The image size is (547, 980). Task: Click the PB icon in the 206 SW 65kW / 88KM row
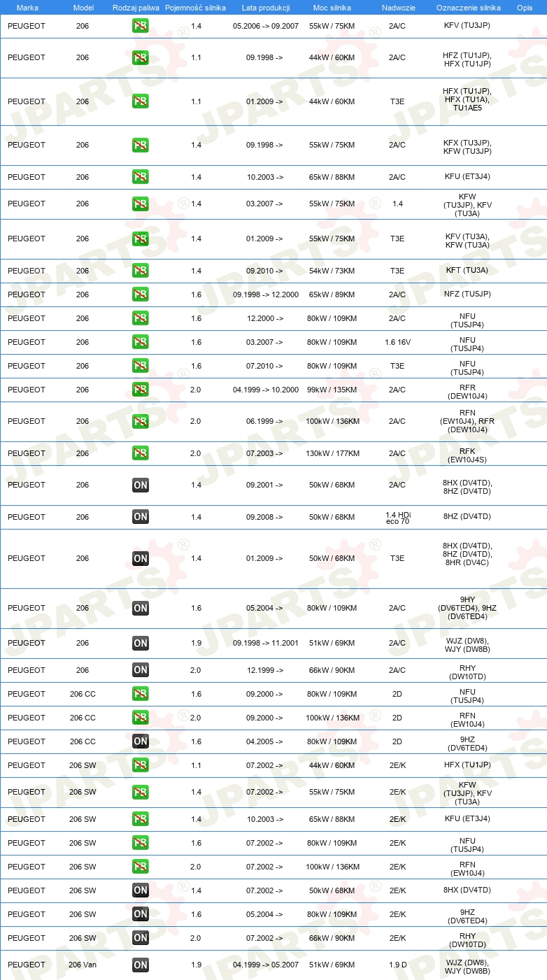[x=141, y=819]
